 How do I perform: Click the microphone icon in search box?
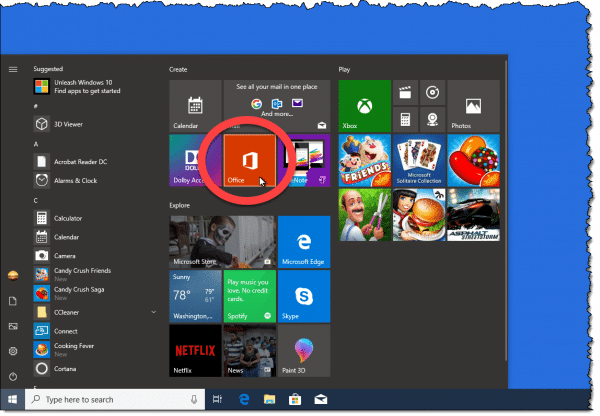(194, 400)
